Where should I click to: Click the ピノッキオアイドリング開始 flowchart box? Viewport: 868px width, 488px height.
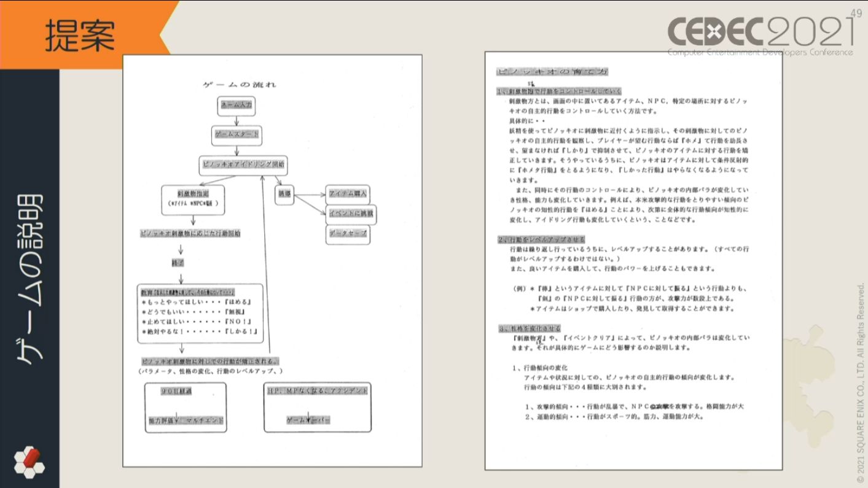click(244, 166)
